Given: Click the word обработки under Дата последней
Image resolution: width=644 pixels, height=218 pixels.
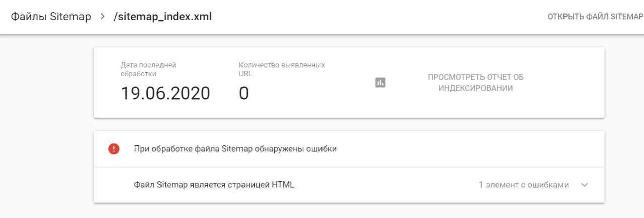Looking at the screenshot, I should click(138, 74).
